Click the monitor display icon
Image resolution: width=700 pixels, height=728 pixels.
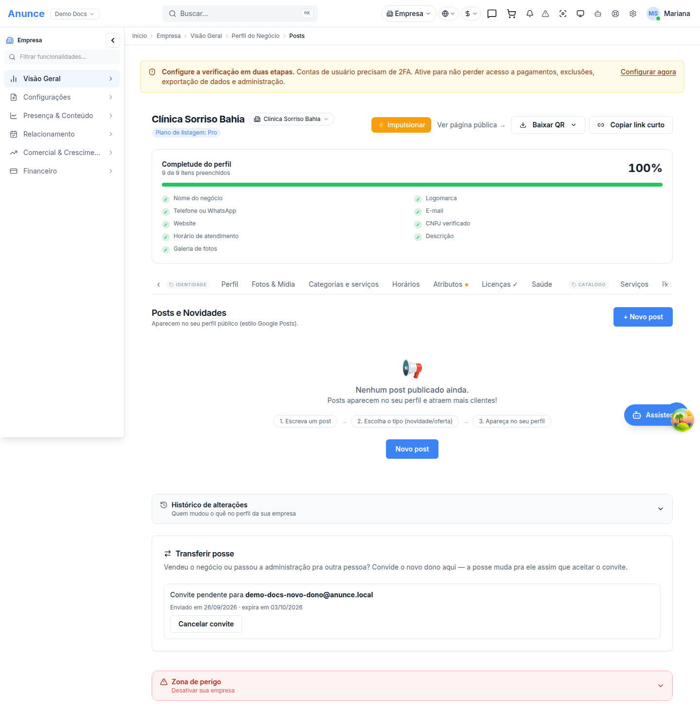(580, 14)
